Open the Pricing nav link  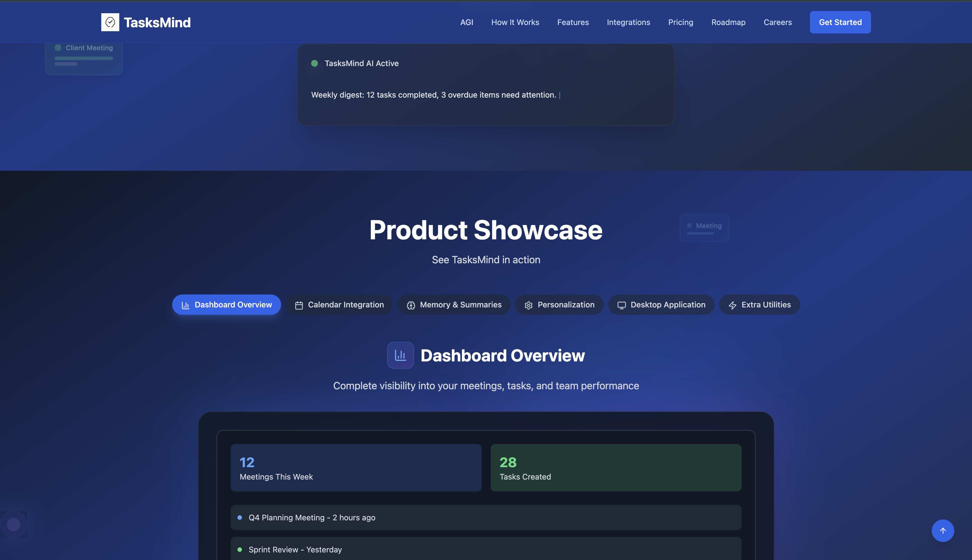(x=681, y=22)
